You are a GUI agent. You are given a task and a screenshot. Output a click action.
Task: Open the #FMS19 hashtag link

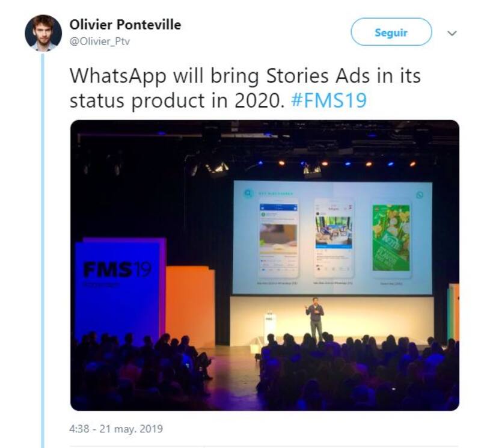328,100
